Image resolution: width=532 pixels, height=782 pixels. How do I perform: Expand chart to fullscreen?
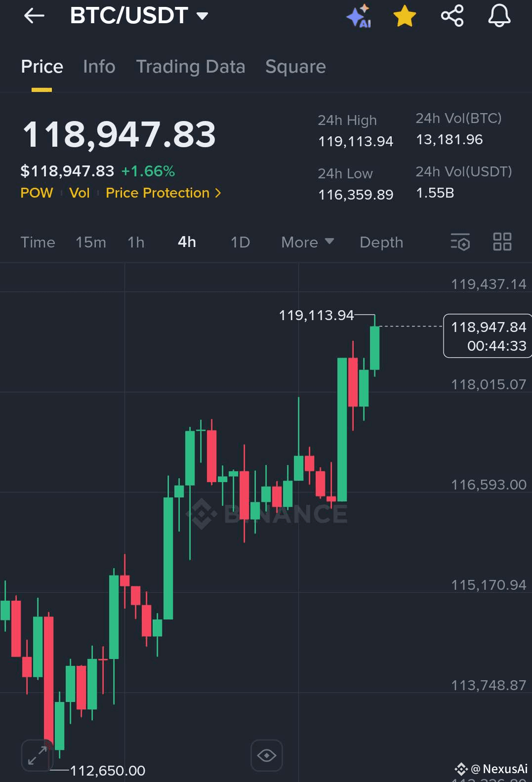[37, 755]
